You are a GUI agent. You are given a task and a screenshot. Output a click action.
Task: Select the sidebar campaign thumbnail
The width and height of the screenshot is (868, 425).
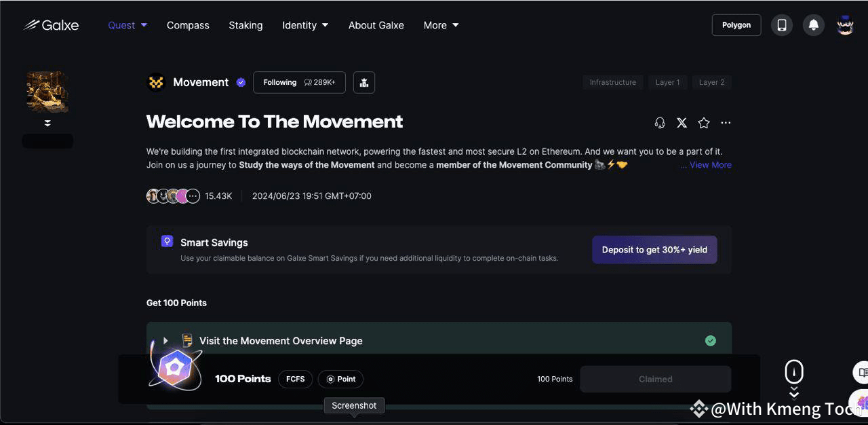[47, 92]
